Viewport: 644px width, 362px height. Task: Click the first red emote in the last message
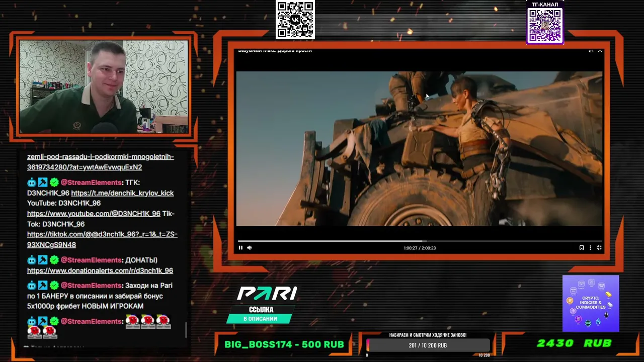click(132, 321)
